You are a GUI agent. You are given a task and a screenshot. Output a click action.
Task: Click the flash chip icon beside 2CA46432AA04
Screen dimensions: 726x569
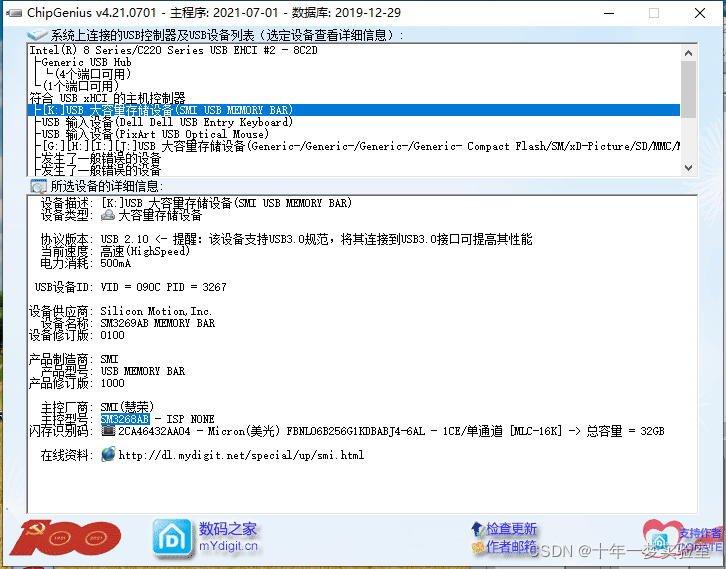pyautogui.click(x=108, y=431)
